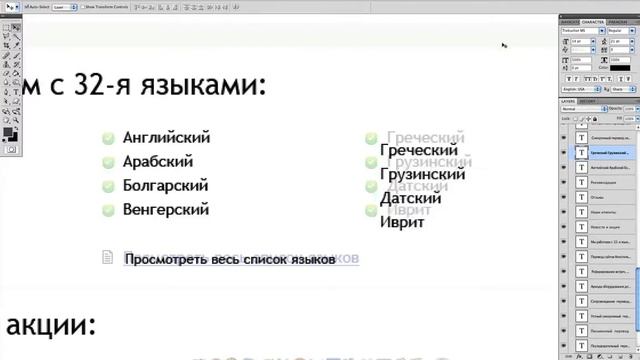Viewport: 640px width, 360px height.
Task: Select the Eraser tool
Action: coord(7,73)
